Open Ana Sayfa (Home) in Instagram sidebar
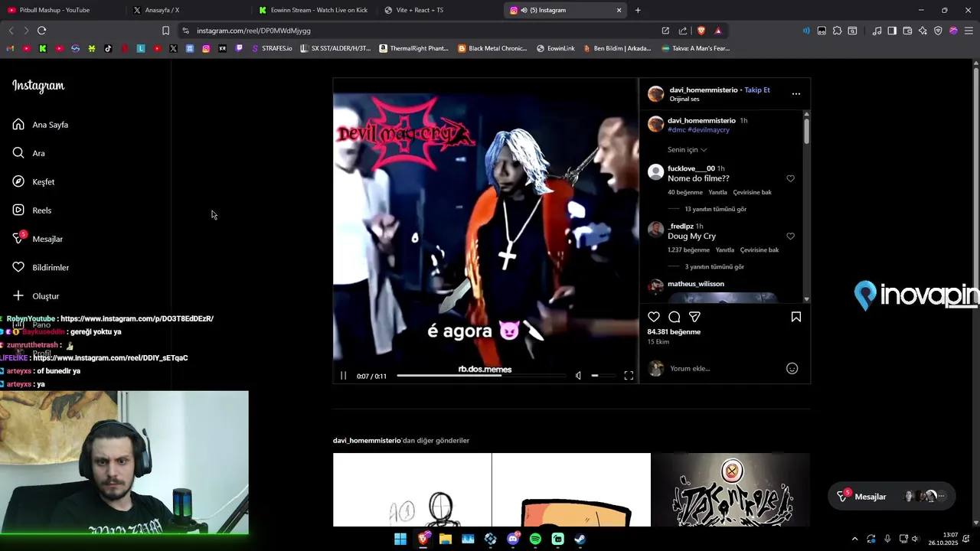 coord(41,125)
